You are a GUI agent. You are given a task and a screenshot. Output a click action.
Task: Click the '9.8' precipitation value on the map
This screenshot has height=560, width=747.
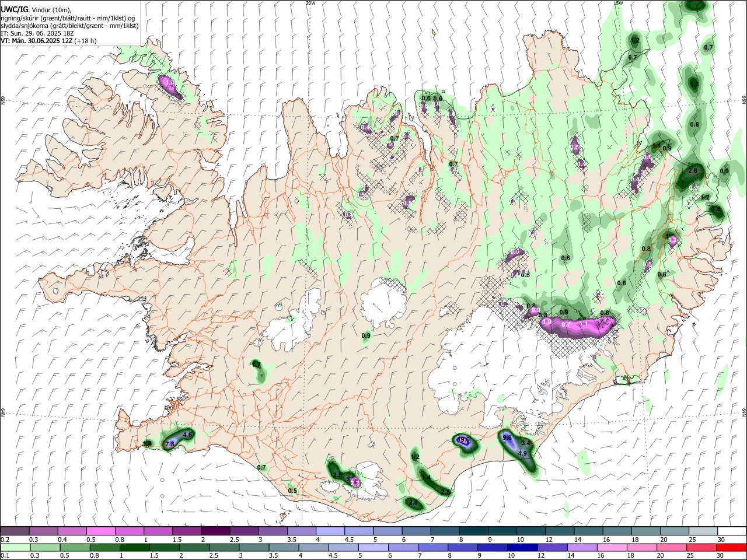pos(507,438)
